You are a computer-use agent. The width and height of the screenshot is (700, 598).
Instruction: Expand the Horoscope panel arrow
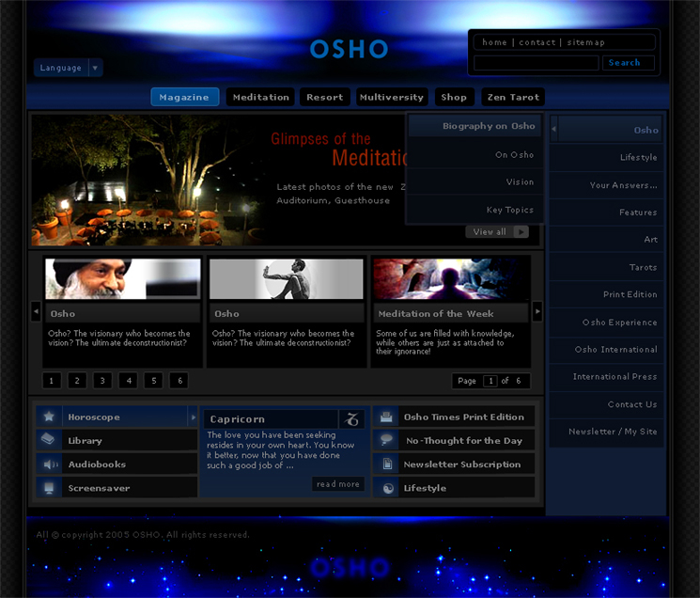click(193, 417)
